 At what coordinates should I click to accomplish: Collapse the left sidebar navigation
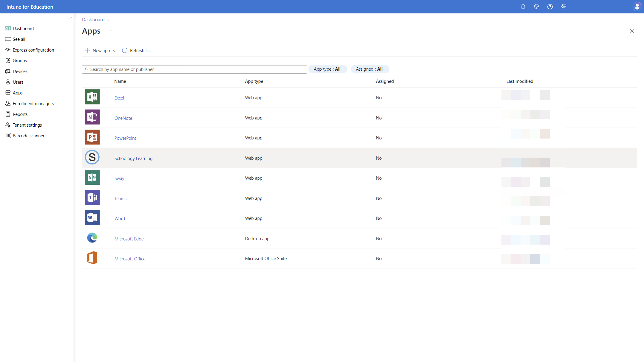[71, 18]
